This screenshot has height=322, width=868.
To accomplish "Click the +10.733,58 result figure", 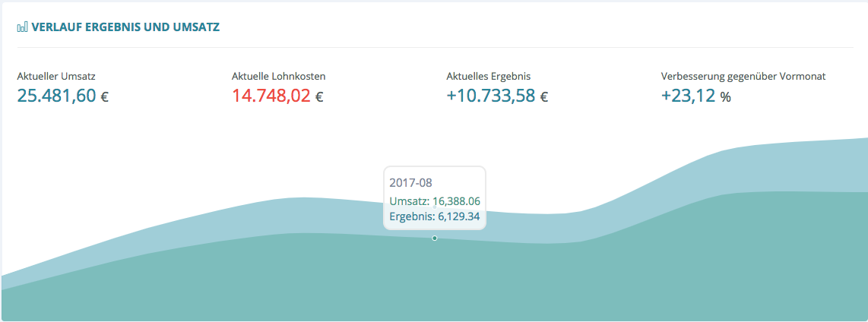I will (x=491, y=96).
